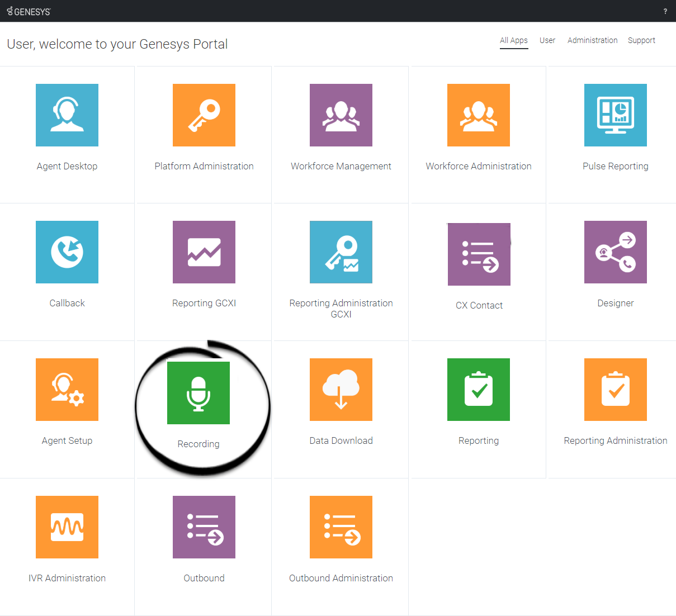The image size is (676, 616).
Task: Click the Pulse Reporting monitor icon
Action: click(616, 115)
